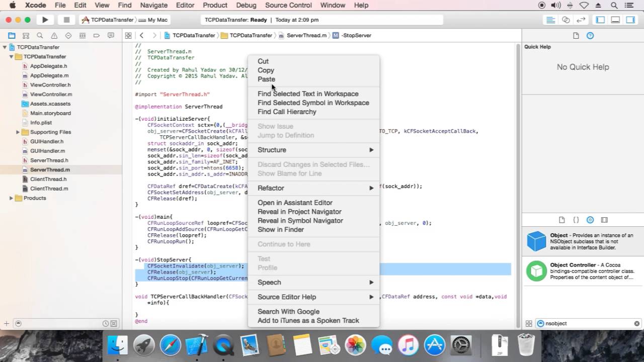Open the Find navigator magnifier icon
Image resolution: width=644 pixels, height=362 pixels.
tap(40, 36)
